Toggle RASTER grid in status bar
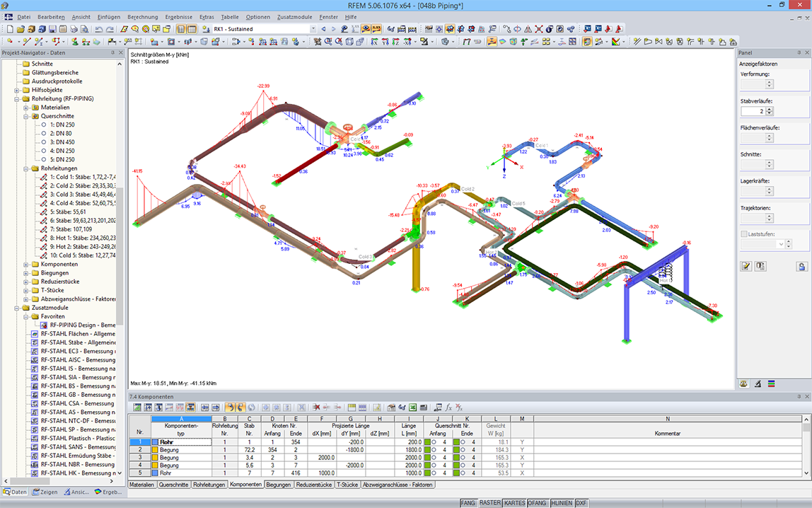Viewport: 812px width, 508px height. (490, 503)
